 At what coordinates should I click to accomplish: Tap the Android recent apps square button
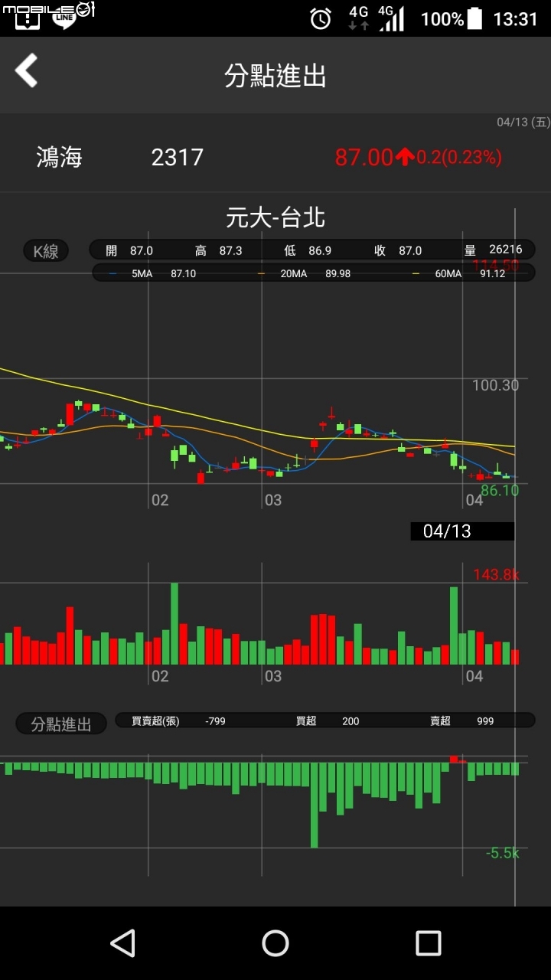coord(429,943)
